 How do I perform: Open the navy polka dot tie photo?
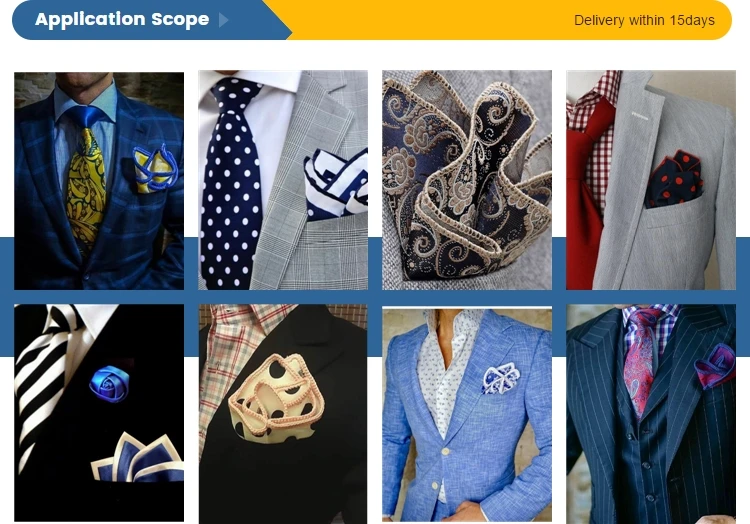coord(283,180)
